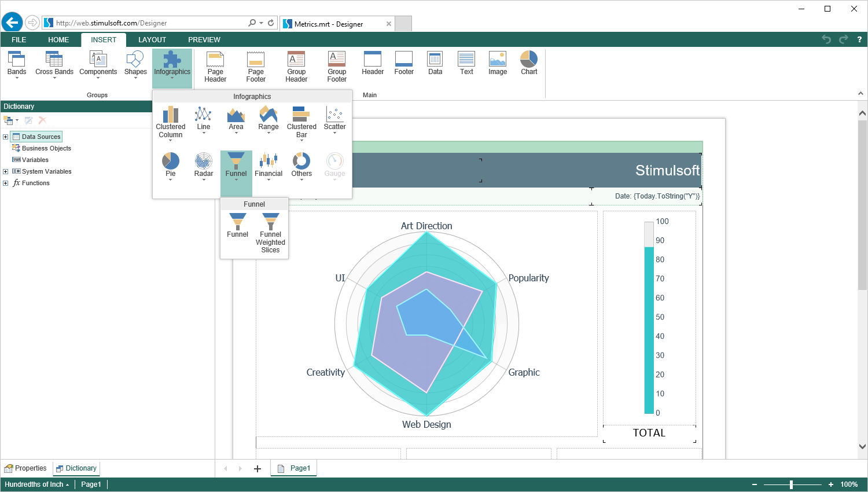Image resolution: width=868 pixels, height=492 pixels.
Task: Insert a Footer band
Action: pos(404,64)
